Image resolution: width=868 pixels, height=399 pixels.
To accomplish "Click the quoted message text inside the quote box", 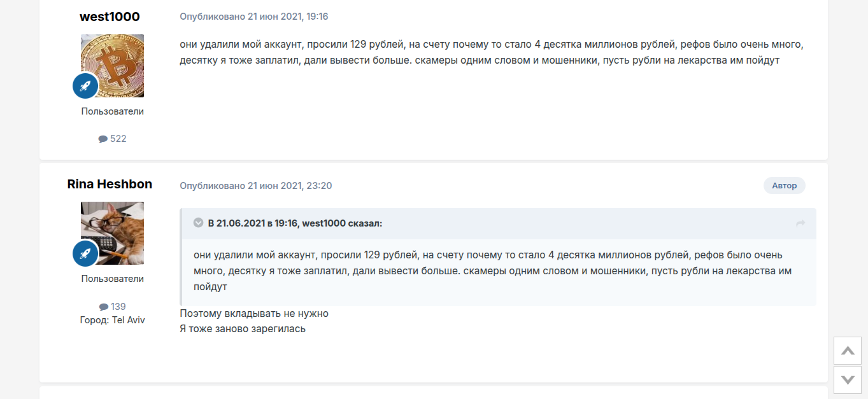I will point(492,271).
